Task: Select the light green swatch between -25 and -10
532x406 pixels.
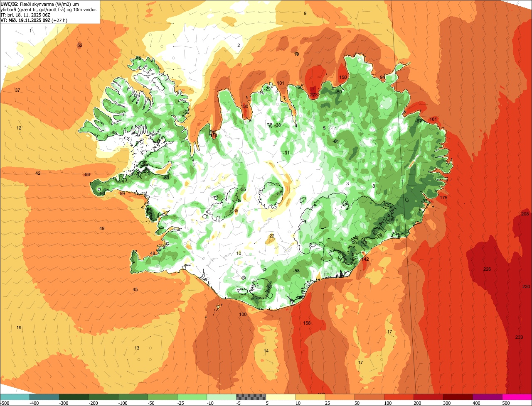Action: (192, 397)
